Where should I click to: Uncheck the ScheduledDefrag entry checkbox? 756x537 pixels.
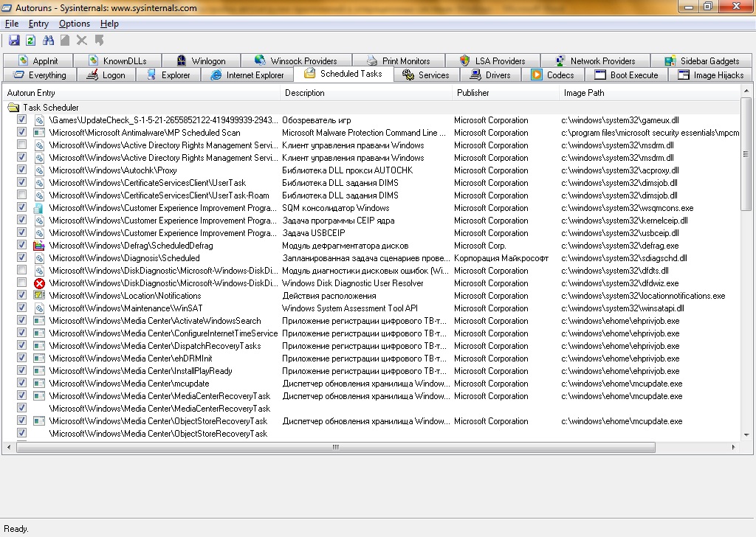(21, 245)
